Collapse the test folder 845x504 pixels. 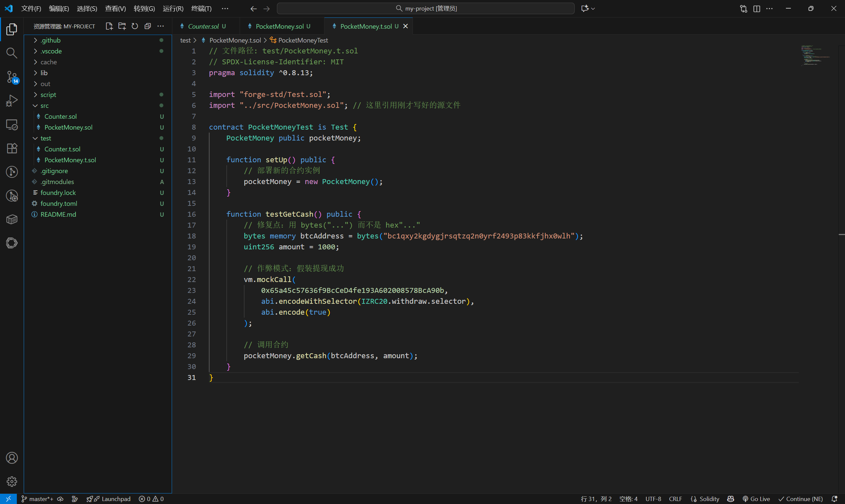(97, 138)
